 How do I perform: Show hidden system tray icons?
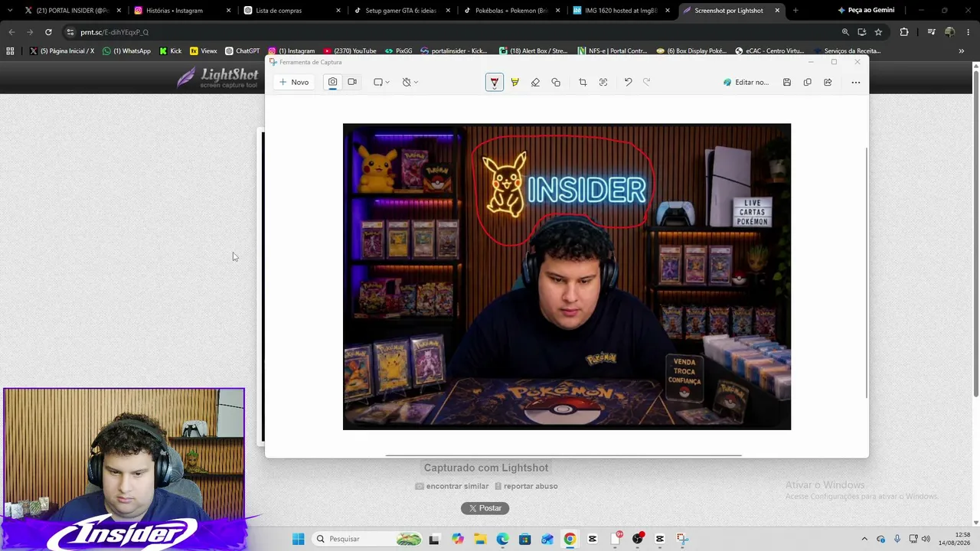[x=864, y=539]
